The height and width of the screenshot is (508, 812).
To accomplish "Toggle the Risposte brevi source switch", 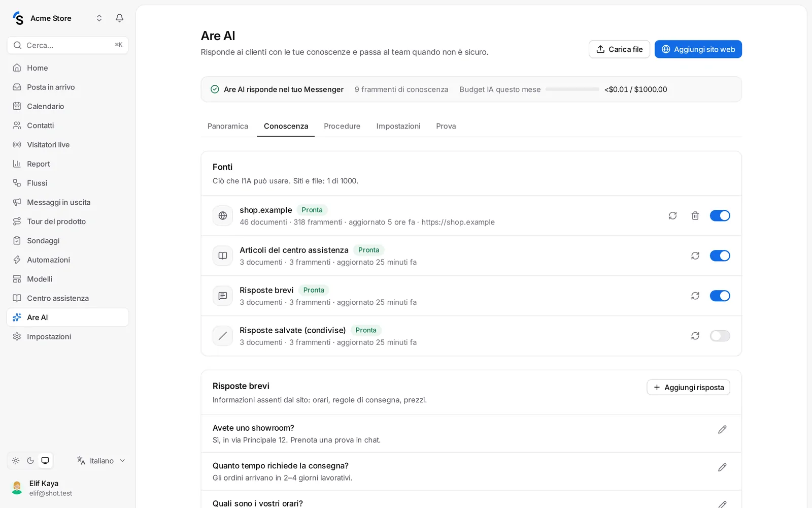I will point(720,296).
